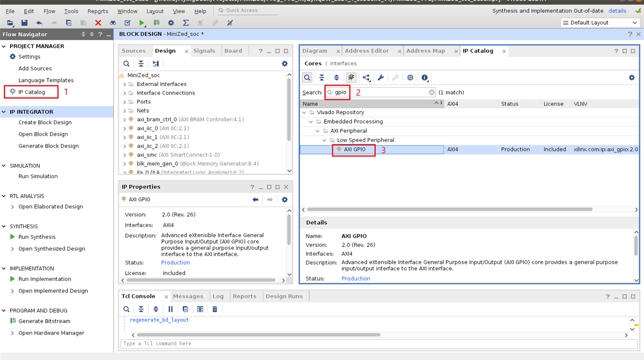Open the File menu
This screenshot has width=644, height=360.
click(x=10, y=11)
